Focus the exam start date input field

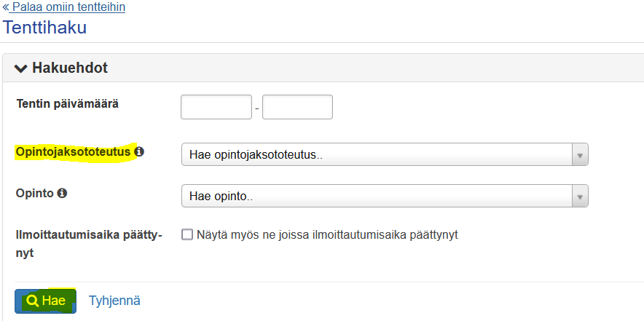coord(216,107)
